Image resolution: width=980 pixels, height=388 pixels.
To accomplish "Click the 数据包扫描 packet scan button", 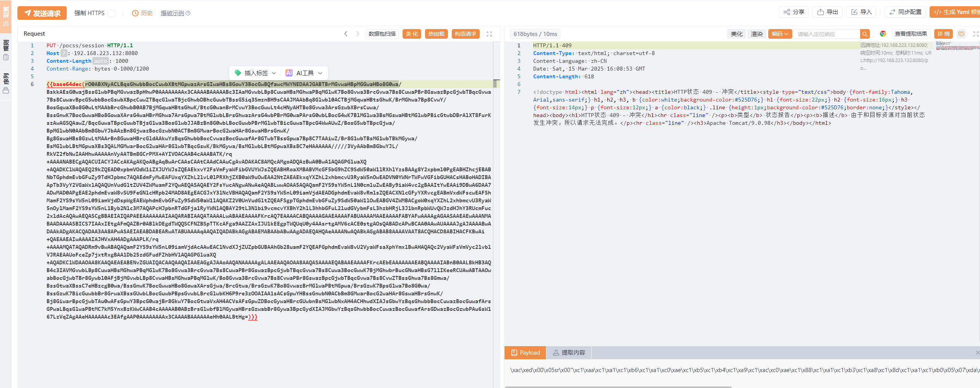I will pyautogui.click(x=382, y=34).
